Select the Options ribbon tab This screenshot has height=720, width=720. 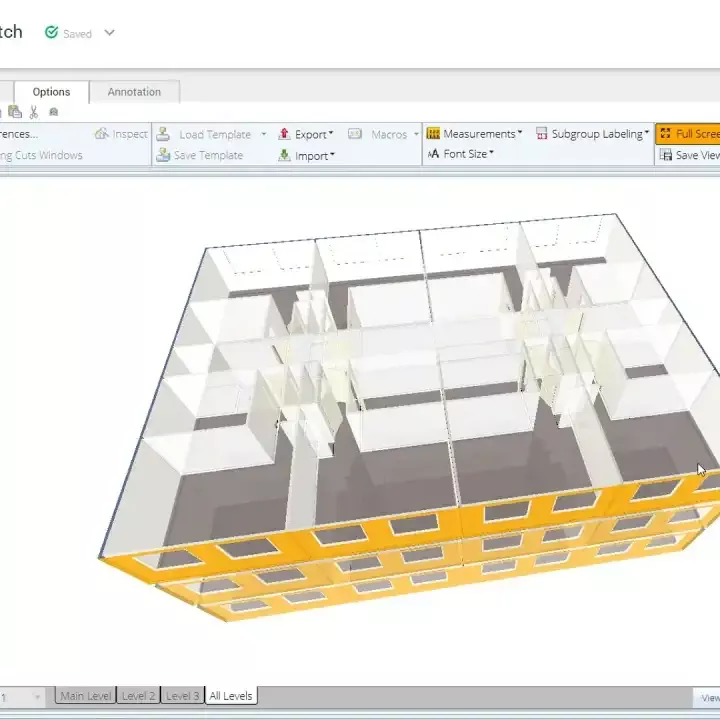click(x=51, y=92)
